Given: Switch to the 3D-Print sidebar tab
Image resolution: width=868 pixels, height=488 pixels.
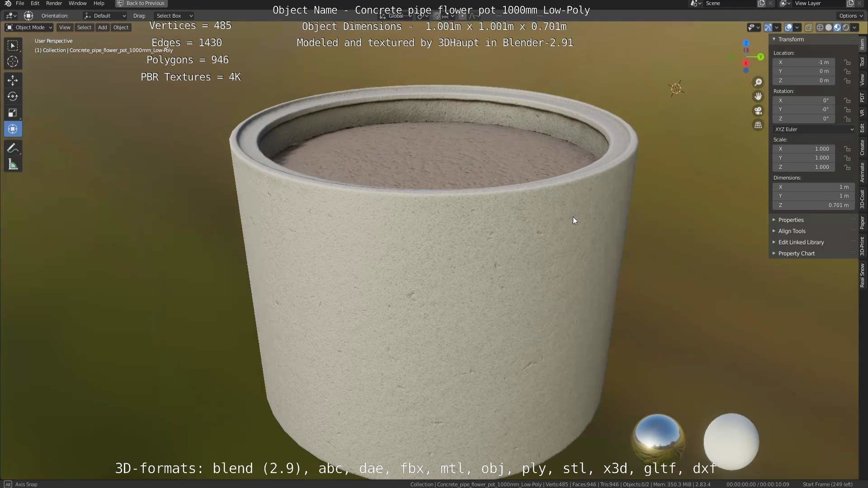Looking at the screenshot, I should [x=863, y=246].
